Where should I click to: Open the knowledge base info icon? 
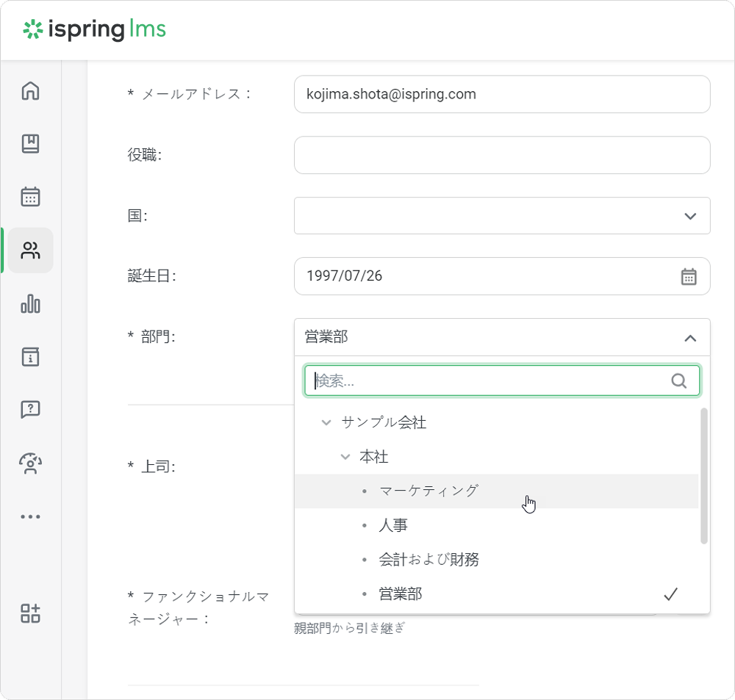(30, 357)
